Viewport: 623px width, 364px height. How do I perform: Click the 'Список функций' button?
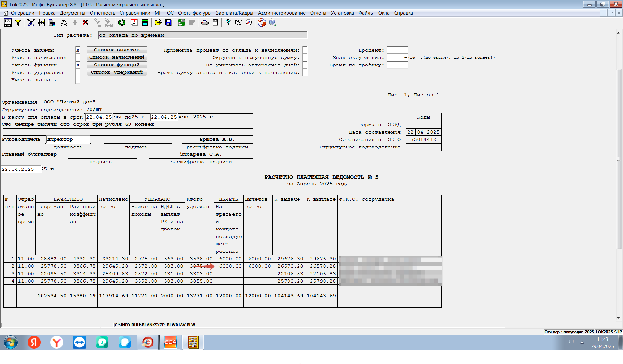[117, 65]
